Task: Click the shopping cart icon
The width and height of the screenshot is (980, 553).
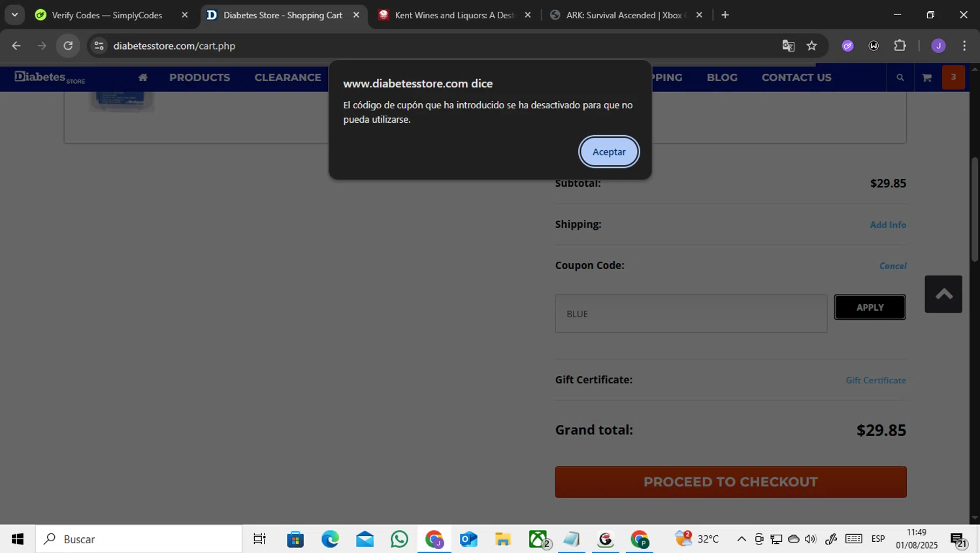Action: [x=926, y=78]
